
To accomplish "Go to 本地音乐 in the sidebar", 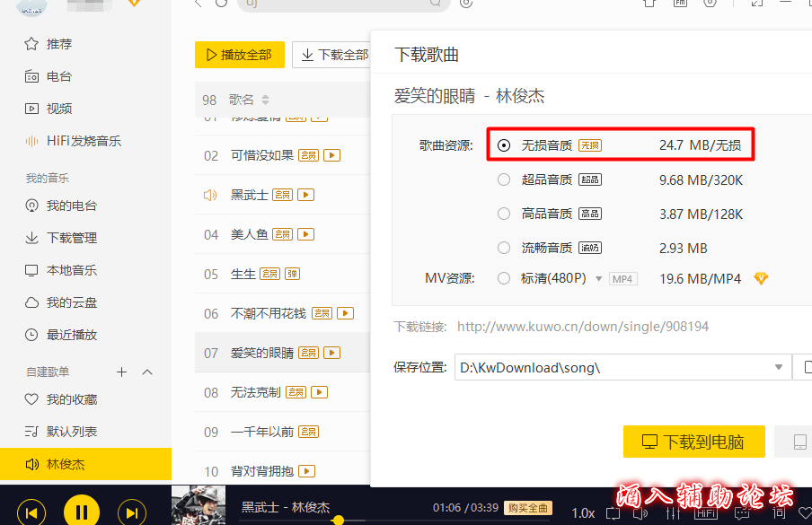I will (71, 270).
